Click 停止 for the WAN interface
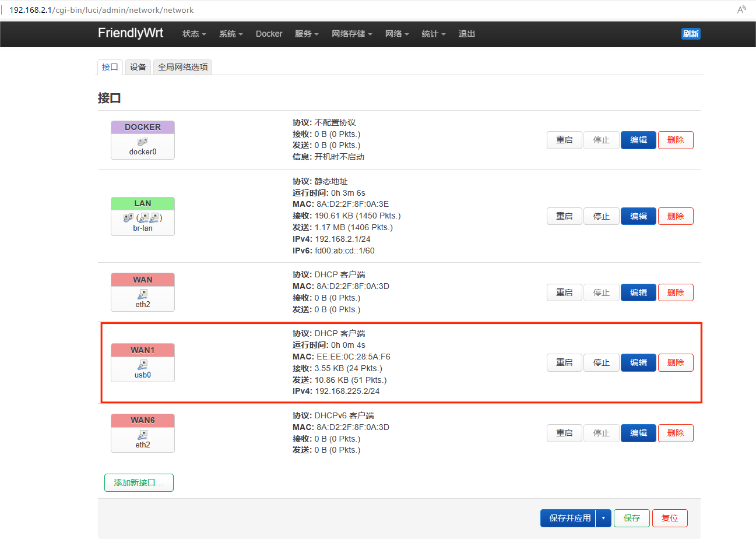The height and width of the screenshot is (543, 756). coord(602,292)
